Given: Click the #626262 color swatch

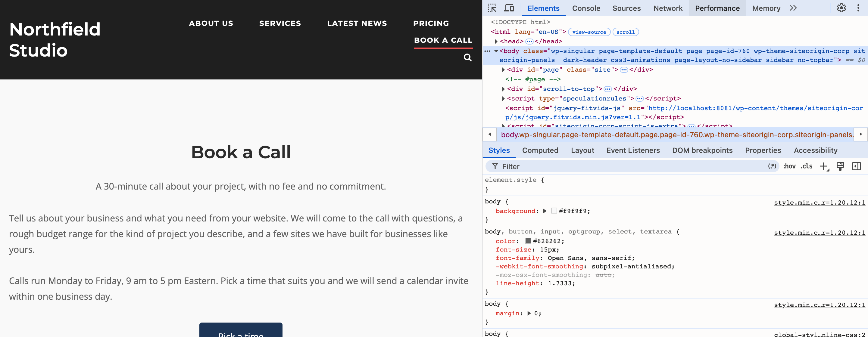Looking at the screenshot, I should [x=528, y=241].
